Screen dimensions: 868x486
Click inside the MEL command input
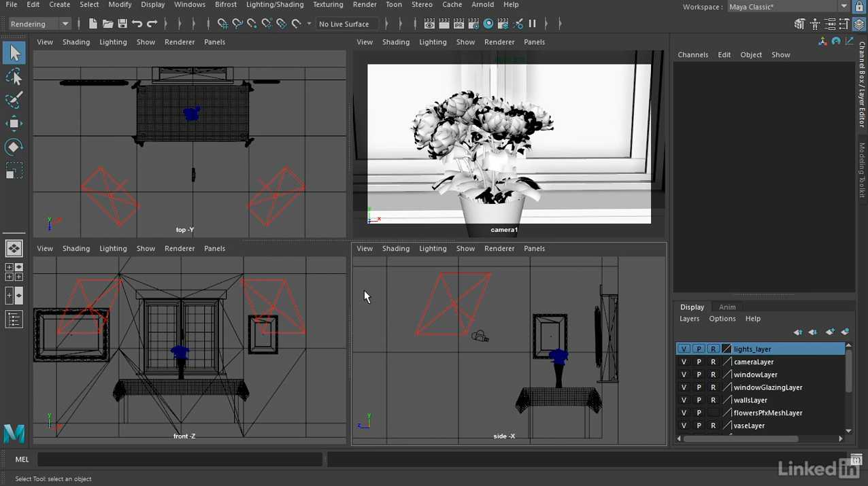[180, 459]
